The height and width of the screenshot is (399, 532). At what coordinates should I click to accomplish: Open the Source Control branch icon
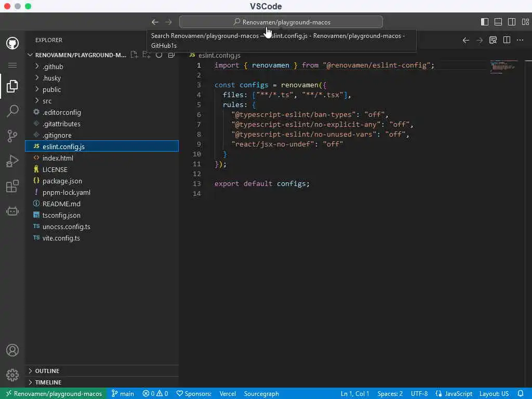point(12,136)
